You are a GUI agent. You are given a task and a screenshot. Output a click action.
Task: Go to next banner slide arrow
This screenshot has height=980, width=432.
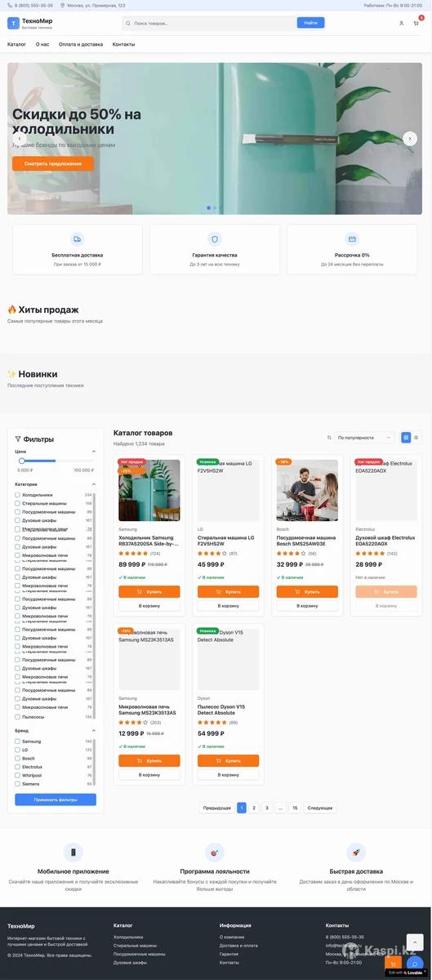click(x=410, y=138)
